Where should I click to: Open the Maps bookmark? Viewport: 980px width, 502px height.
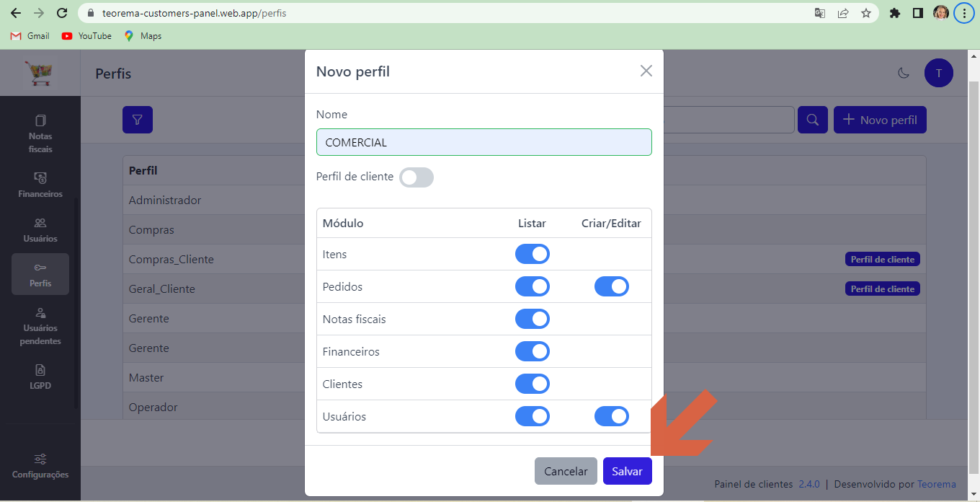click(143, 36)
